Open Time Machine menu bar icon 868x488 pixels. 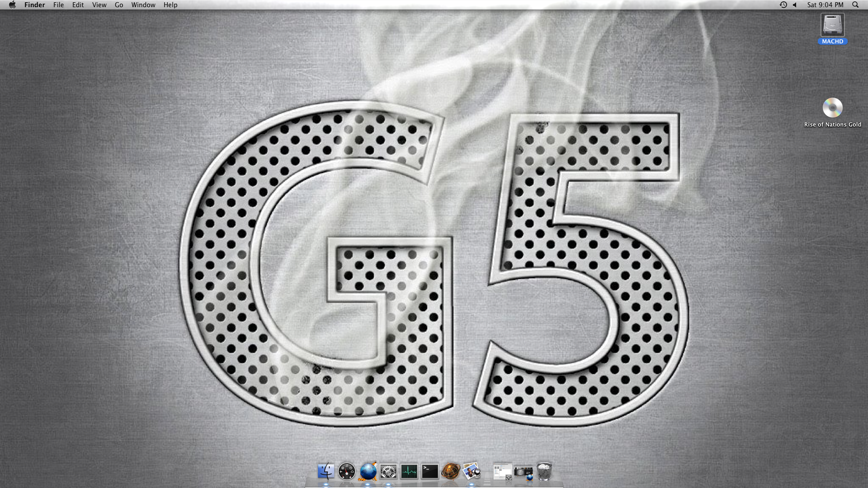click(783, 5)
